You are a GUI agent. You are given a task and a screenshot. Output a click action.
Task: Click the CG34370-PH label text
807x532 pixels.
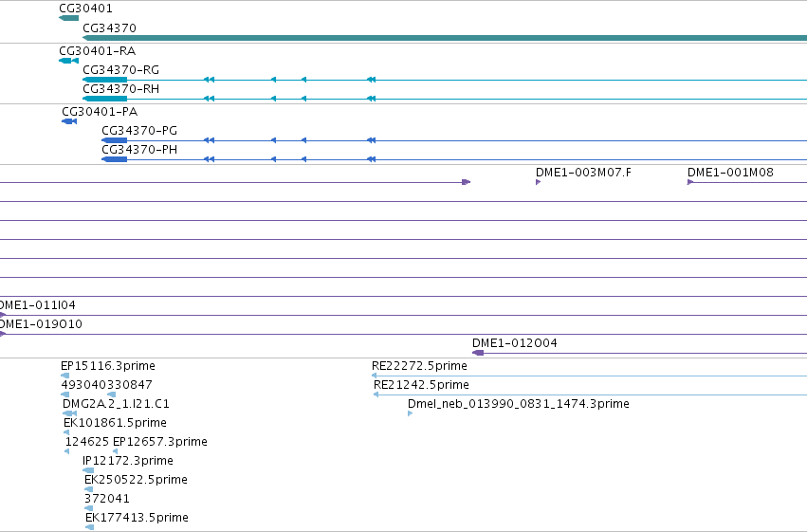click(x=139, y=150)
